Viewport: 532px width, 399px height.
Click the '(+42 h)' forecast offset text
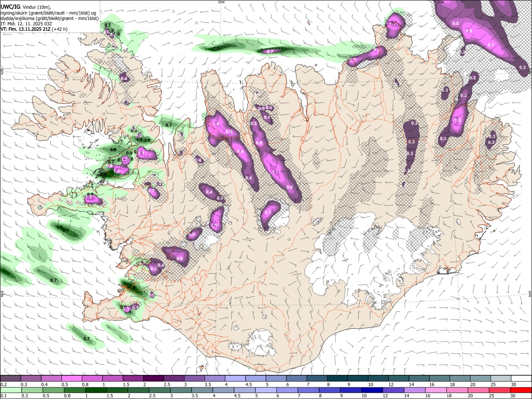coord(60,30)
